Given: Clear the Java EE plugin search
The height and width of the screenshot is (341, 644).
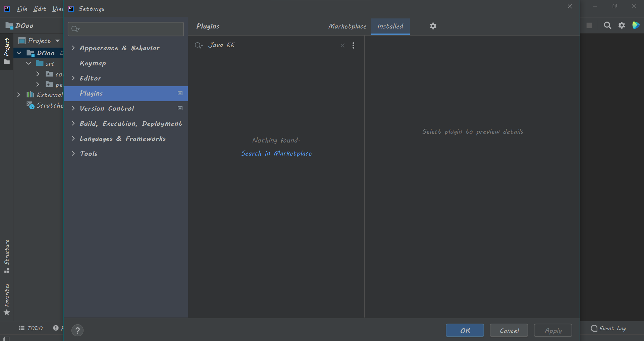Looking at the screenshot, I should pos(342,46).
